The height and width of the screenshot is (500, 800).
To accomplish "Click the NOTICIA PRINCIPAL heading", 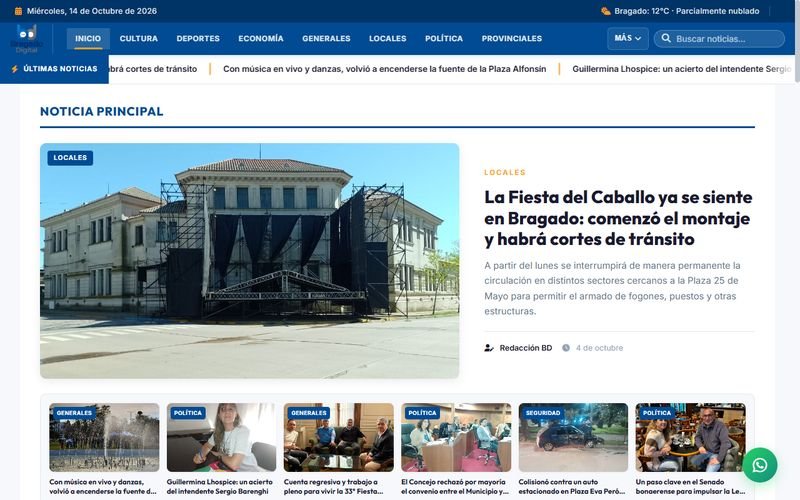I will tap(102, 111).
